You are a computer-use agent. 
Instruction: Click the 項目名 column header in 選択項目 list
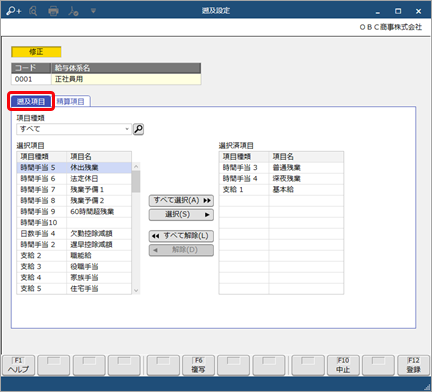[x=99, y=157]
